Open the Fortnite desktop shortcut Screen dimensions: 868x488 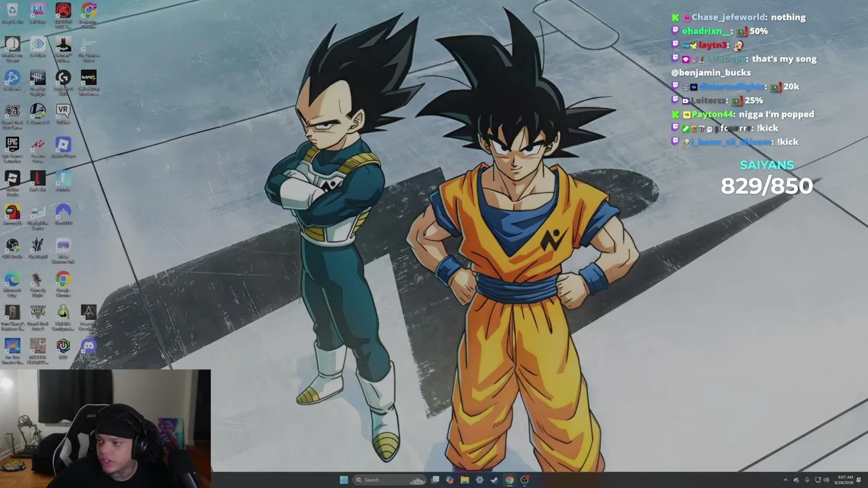click(x=63, y=182)
